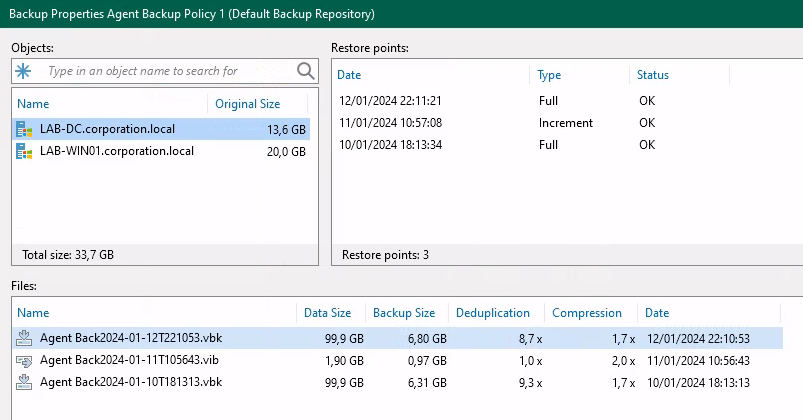Viewport: 803px width, 420px height.
Task: Sort files by the Name column header
Action: [33, 313]
